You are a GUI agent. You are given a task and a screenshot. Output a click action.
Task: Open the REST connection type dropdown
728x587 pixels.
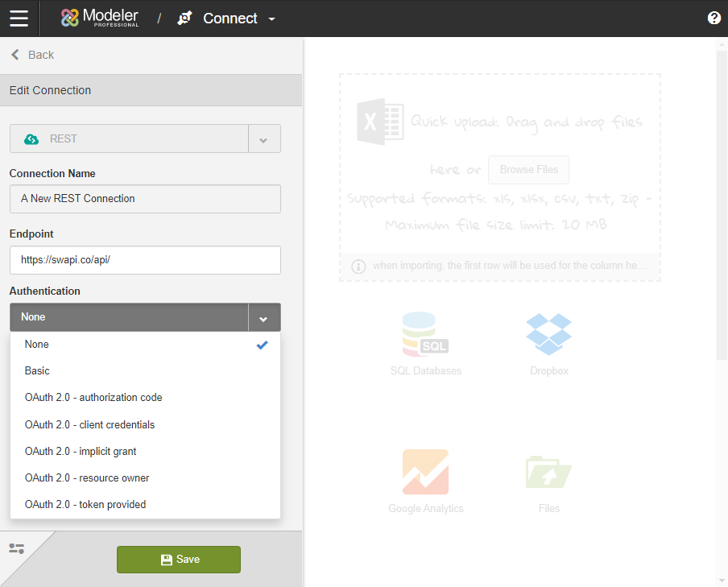(x=263, y=139)
